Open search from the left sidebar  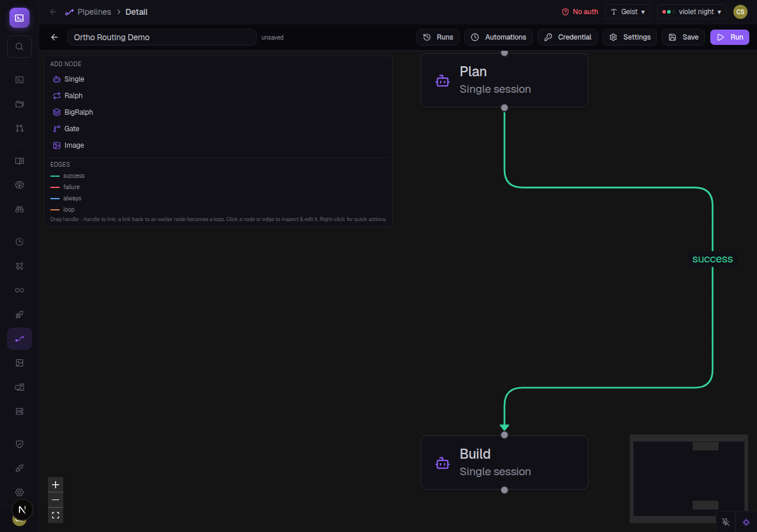(20, 47)
